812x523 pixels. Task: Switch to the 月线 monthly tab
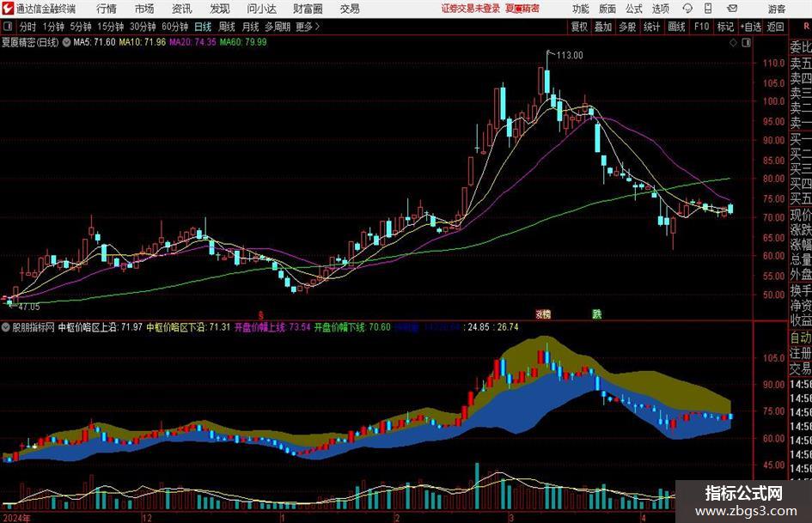pos(251,27)
